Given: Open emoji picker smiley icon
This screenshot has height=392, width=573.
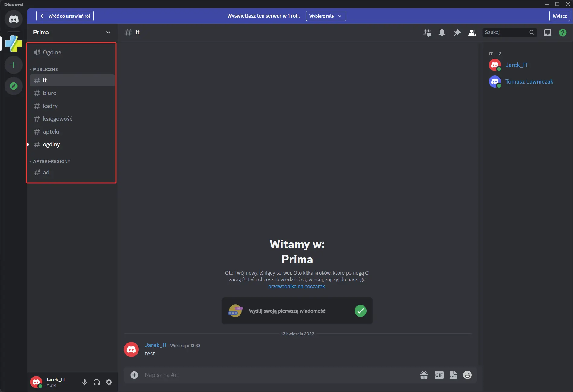Looking at the screenshot, I should [467, 375].
